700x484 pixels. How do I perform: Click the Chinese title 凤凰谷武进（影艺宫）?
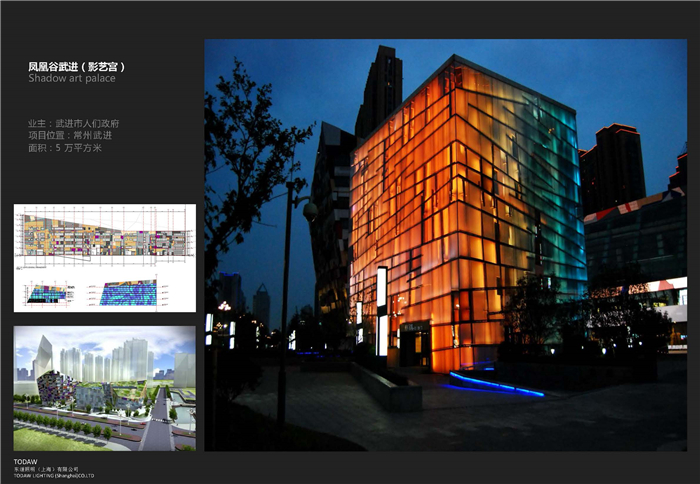click(x=77, y=66)
